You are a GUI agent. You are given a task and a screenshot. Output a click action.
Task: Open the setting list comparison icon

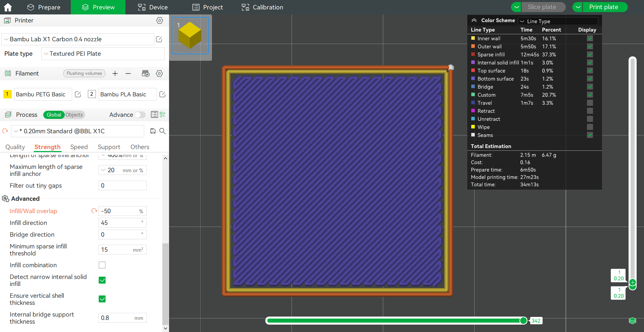coord(154,115)
